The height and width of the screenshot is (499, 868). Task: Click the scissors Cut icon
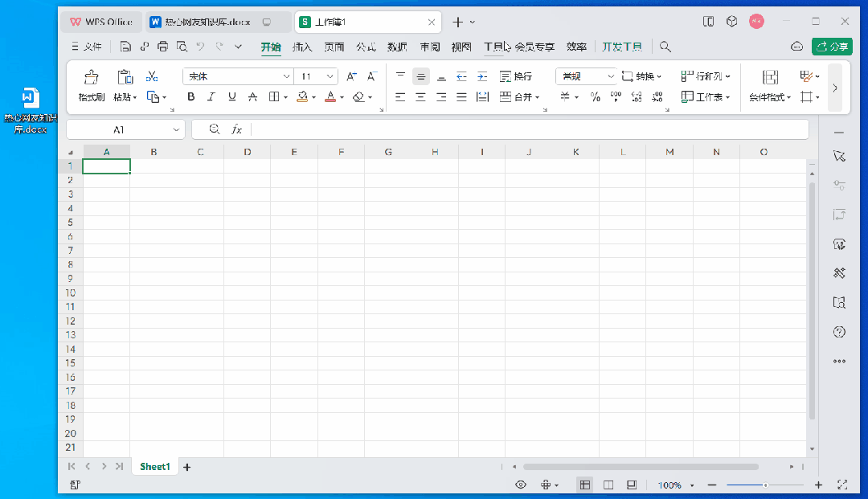point(151,77)
